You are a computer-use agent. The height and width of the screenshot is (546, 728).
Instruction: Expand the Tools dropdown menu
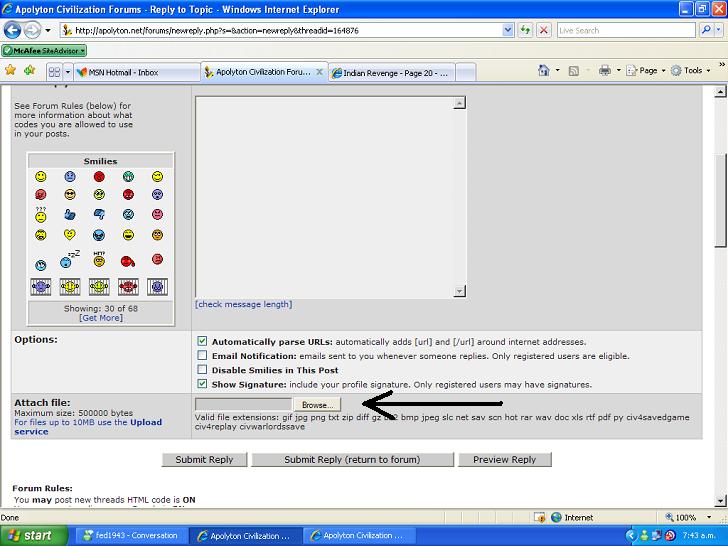tap(692, 71)
